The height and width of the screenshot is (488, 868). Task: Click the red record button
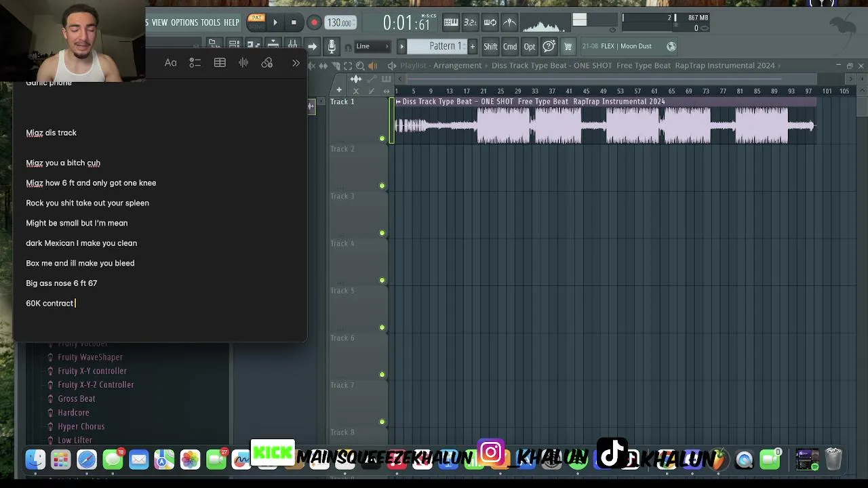[314, 22]
